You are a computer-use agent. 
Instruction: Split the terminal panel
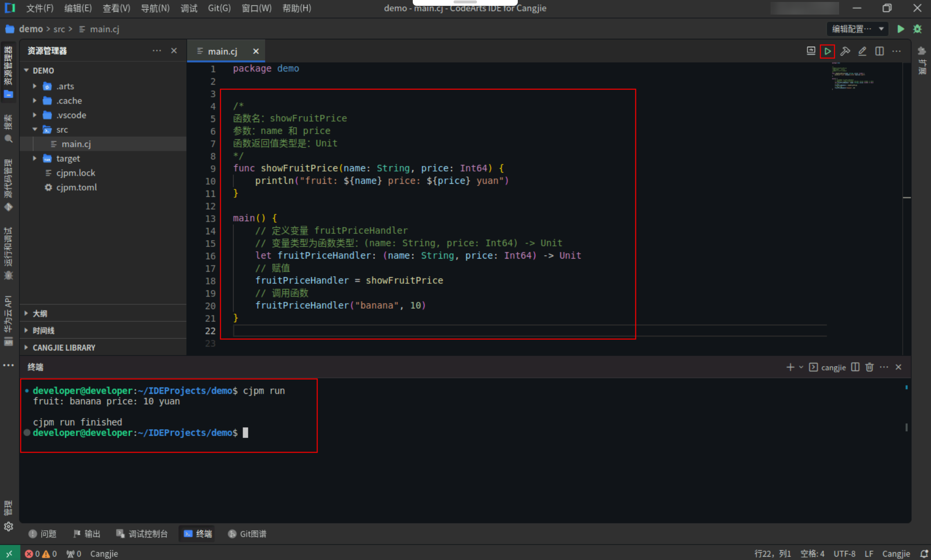(855, 367)
